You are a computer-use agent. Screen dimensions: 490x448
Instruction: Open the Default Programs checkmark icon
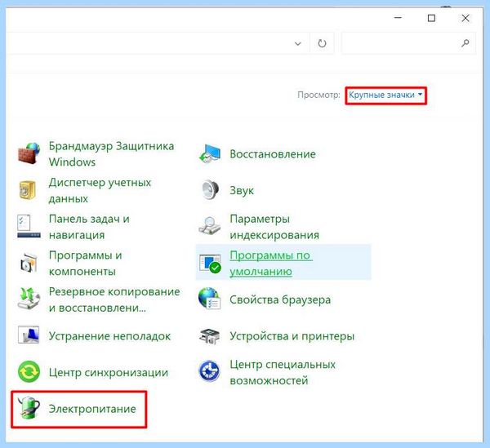tap(210, 263)
